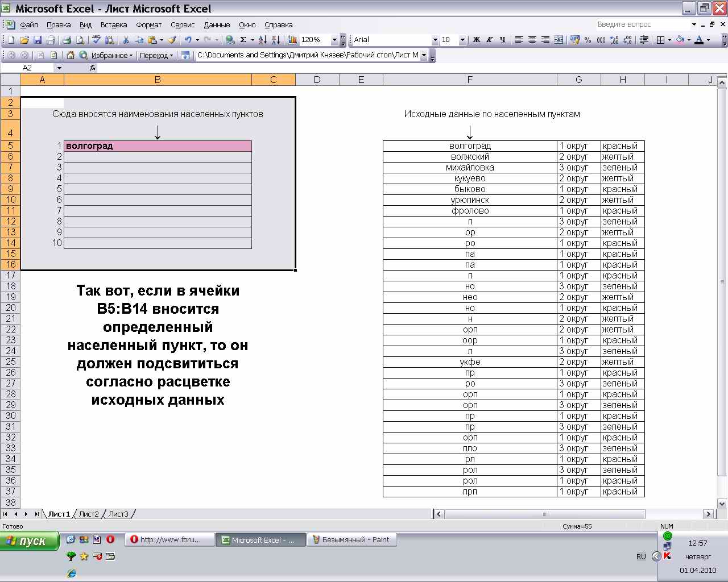Click the cell B5 containing волгоград
The width and height of the screenshot is (728, 582).
pyautogui.click(x=158, y=146)
